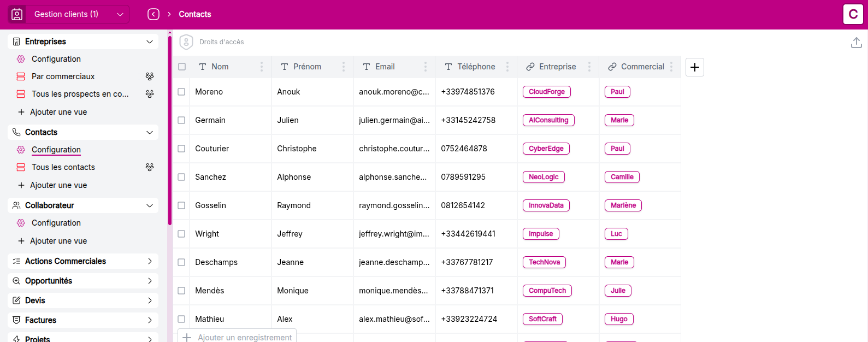Select all rows with header checkbox
The image size is (868, 342).
(182, 67)
